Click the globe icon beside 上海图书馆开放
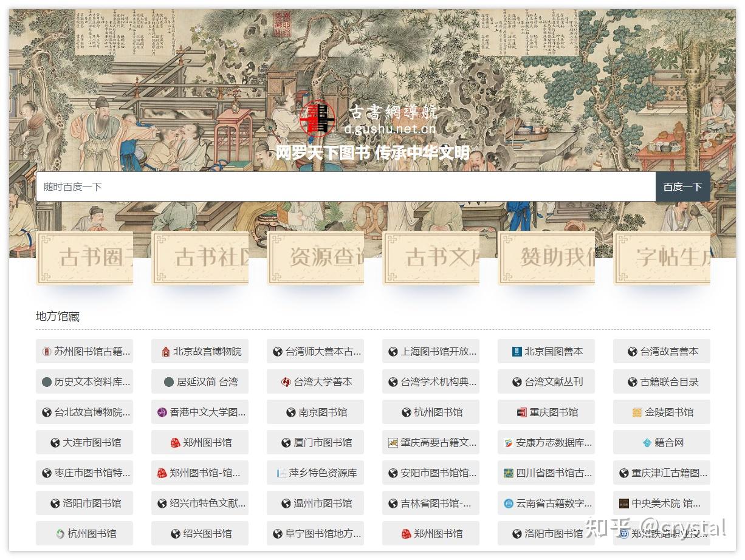This screenshot has width=745, height=560. (393, 352)
